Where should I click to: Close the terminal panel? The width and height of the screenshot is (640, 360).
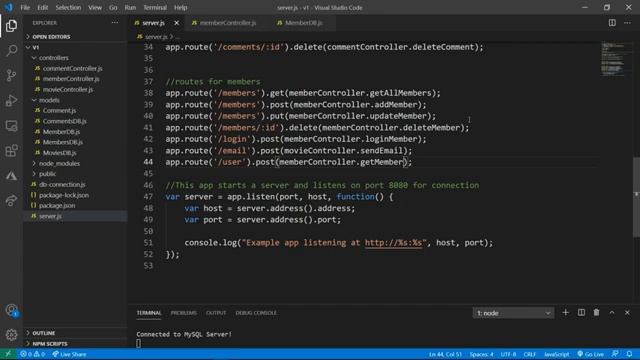[x=627, y=313]
